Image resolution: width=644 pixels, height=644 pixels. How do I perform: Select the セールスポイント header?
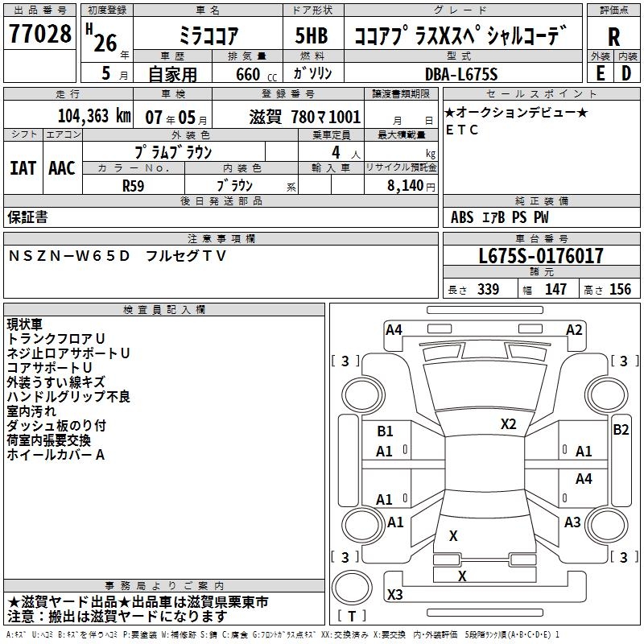click(x=541, y=93)
